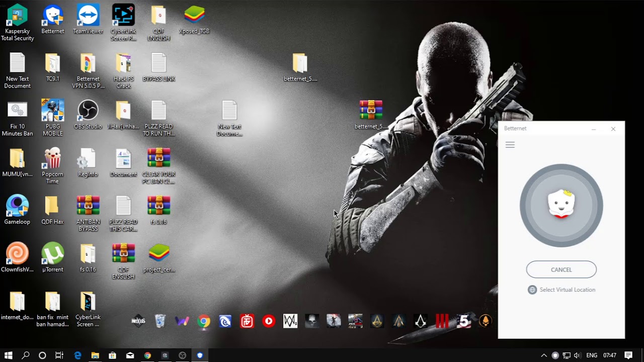Open the TC9.1 folder

click(x=53, y=67)
